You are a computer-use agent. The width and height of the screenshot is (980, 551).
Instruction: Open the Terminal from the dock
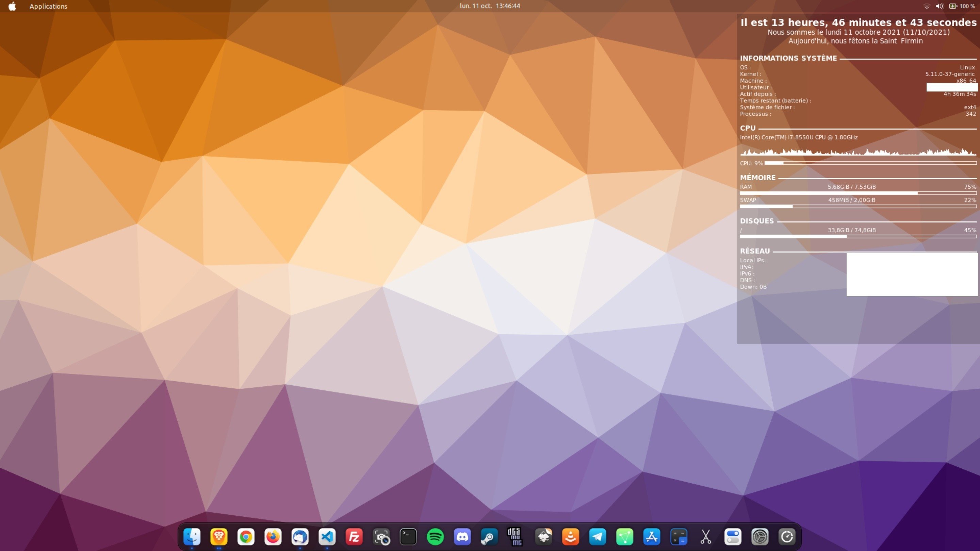click(408, 537)
